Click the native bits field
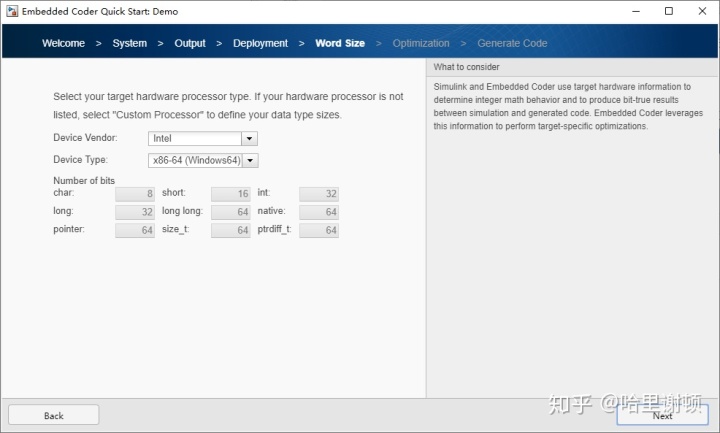 [x=319, y=212]
